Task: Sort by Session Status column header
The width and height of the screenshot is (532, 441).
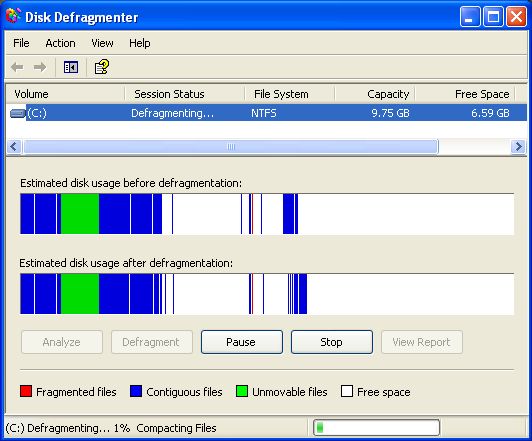Action: click(x=185, y=94)
